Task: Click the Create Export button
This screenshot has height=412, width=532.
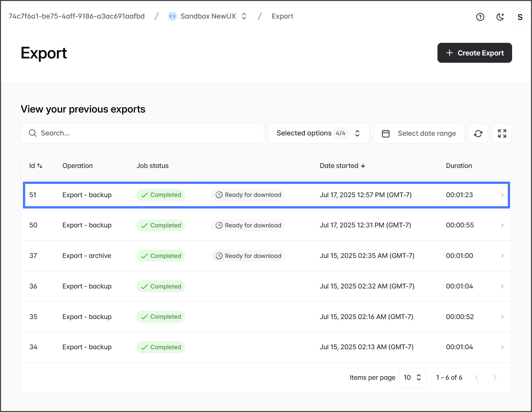Action: (x=474, y=53)
